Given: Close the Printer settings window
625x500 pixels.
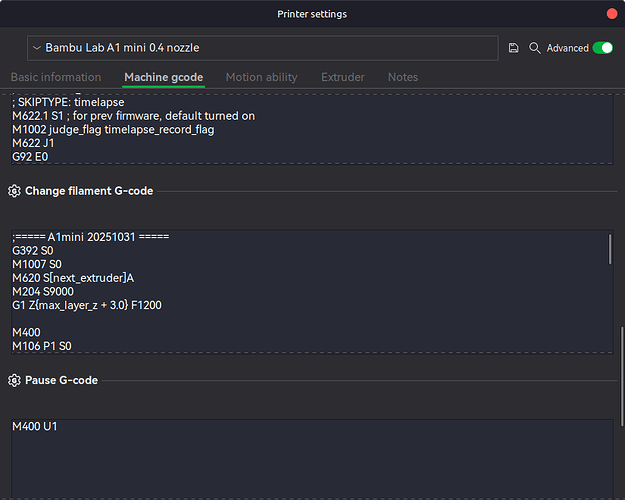Looking at the screenshot, I should [x=612, y=14].
